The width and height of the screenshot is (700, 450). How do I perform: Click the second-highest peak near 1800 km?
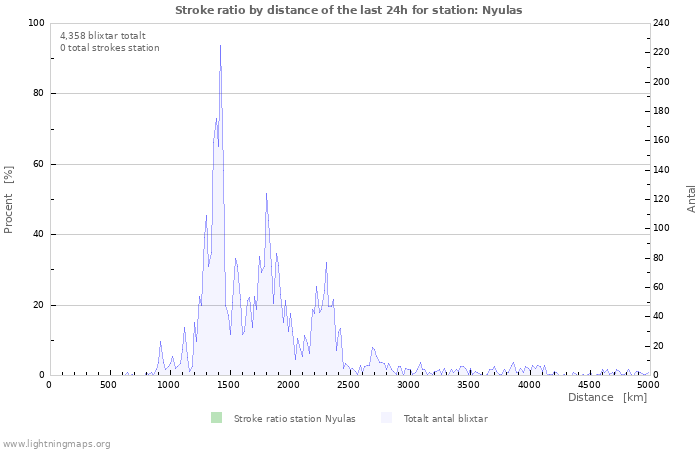266,194
